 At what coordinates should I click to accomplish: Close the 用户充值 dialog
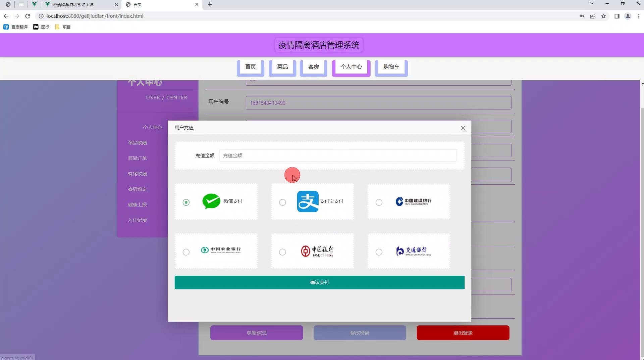click(x=463, y=128)
